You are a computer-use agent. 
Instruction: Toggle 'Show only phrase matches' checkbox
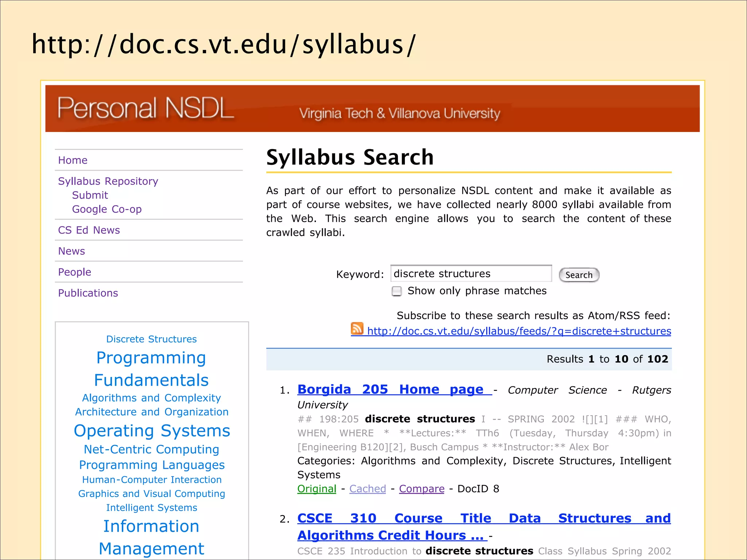396,291
